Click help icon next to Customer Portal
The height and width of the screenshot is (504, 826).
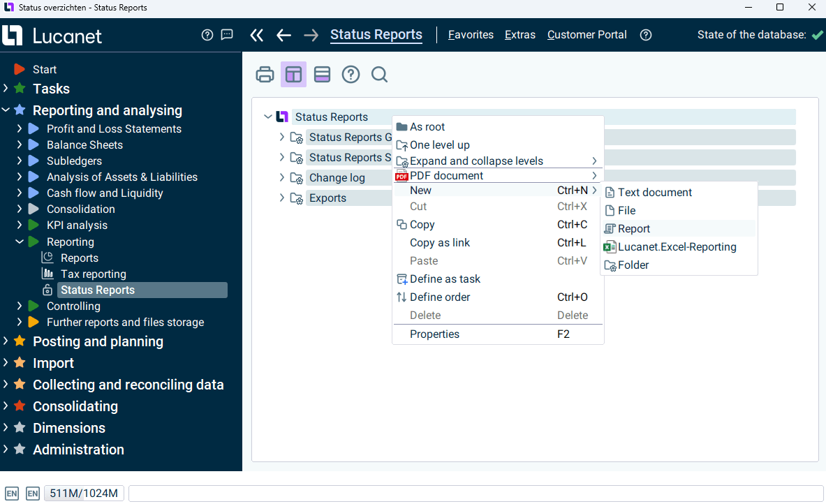coord(646,35)
